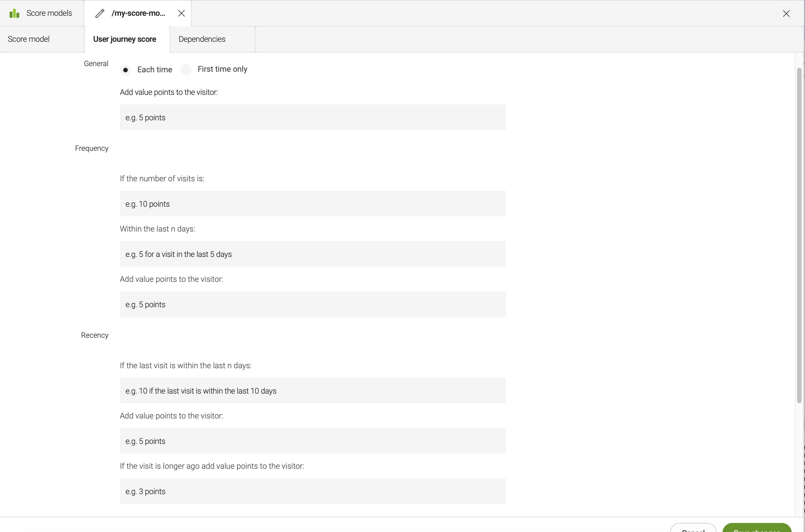Select the User journey score tab
This screenshot has height=532, width=805.
click(x=125, y=39)
